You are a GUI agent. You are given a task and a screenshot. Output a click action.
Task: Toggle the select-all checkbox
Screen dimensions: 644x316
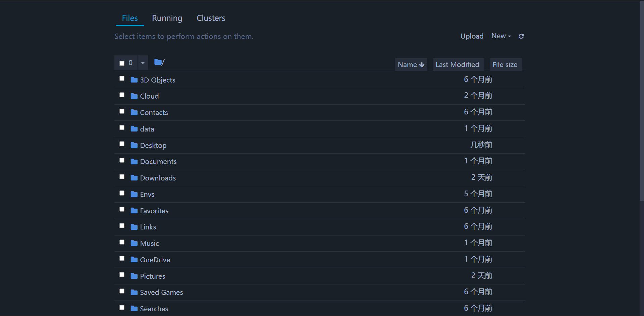click(122, 63)
